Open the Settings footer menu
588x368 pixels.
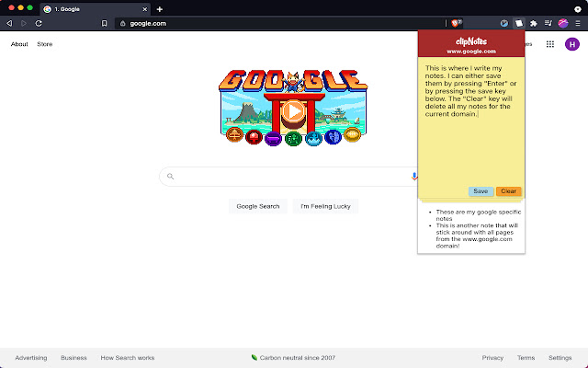[x=560, y=358]
